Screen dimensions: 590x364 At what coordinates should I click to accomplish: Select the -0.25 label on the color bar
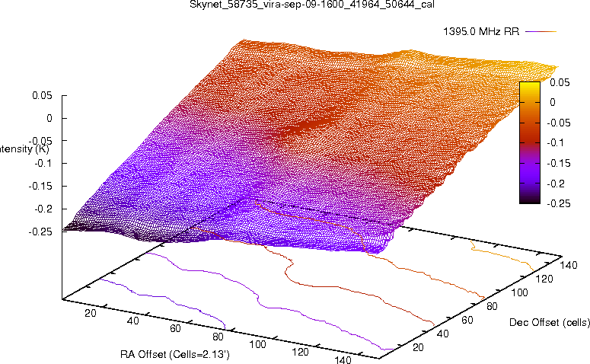[558, 203]
